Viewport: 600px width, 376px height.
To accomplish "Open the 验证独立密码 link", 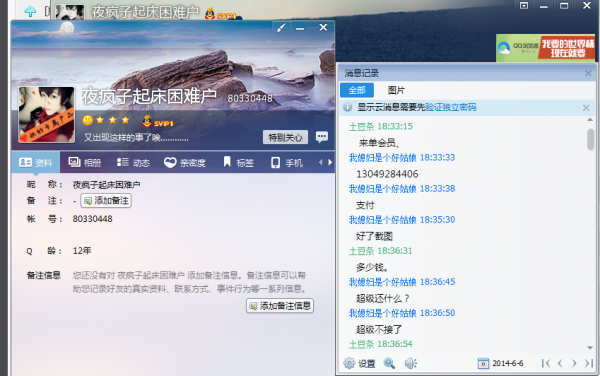I will tap(451, 107).
